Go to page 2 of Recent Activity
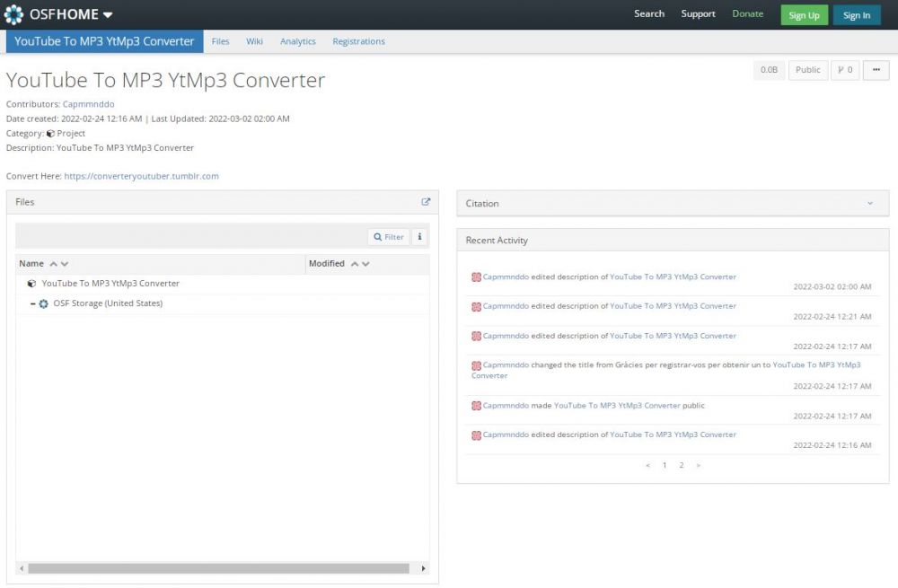Image resolution: width=898 pixels, height=588 pixels. [682, 465]
